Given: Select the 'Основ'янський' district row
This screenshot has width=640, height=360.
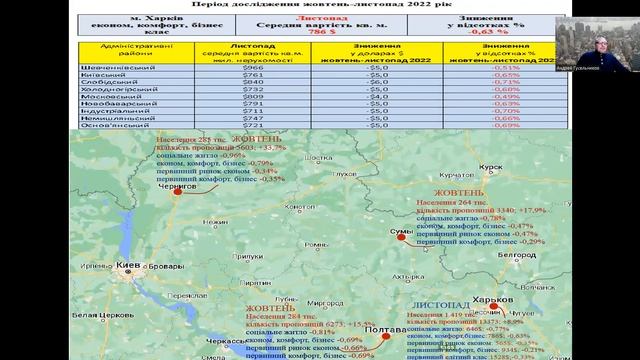Looking at the screenshot, I should click(x=323, y=125).
